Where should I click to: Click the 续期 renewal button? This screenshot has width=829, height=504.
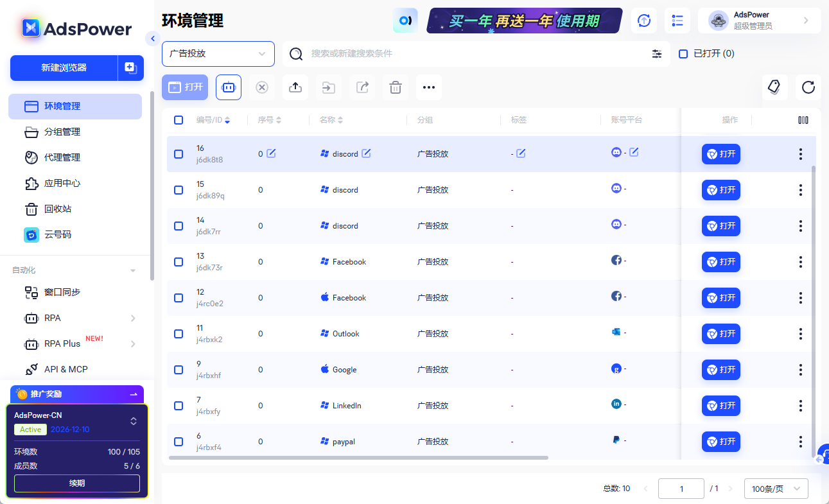tap(76, 483)
